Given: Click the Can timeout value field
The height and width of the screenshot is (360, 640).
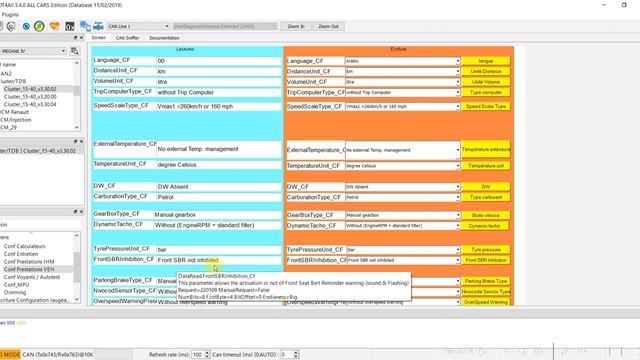Looking at the screenshot, I should 287,355.
